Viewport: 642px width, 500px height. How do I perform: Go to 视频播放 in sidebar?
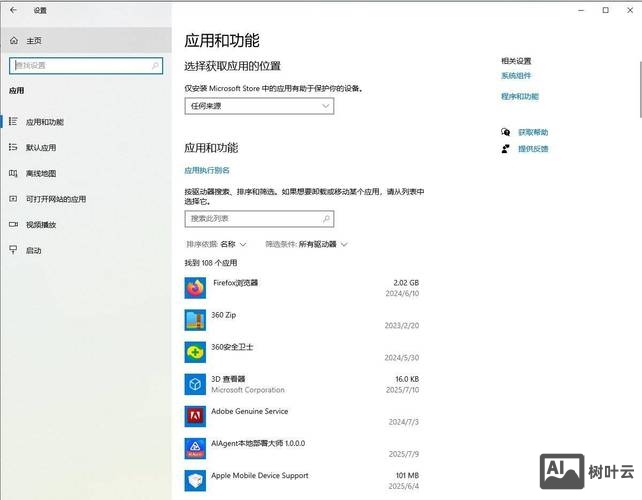coord(41,224)
